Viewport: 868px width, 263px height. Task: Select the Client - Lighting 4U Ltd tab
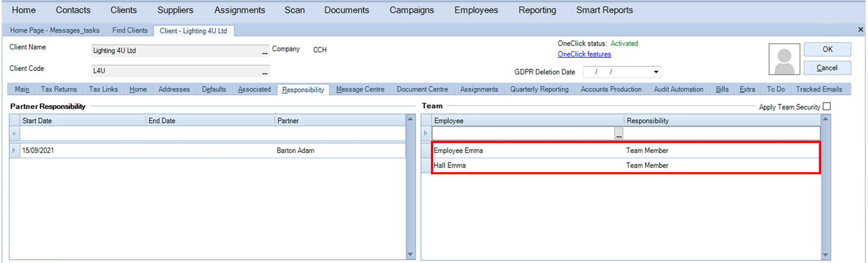click(194, 31)
